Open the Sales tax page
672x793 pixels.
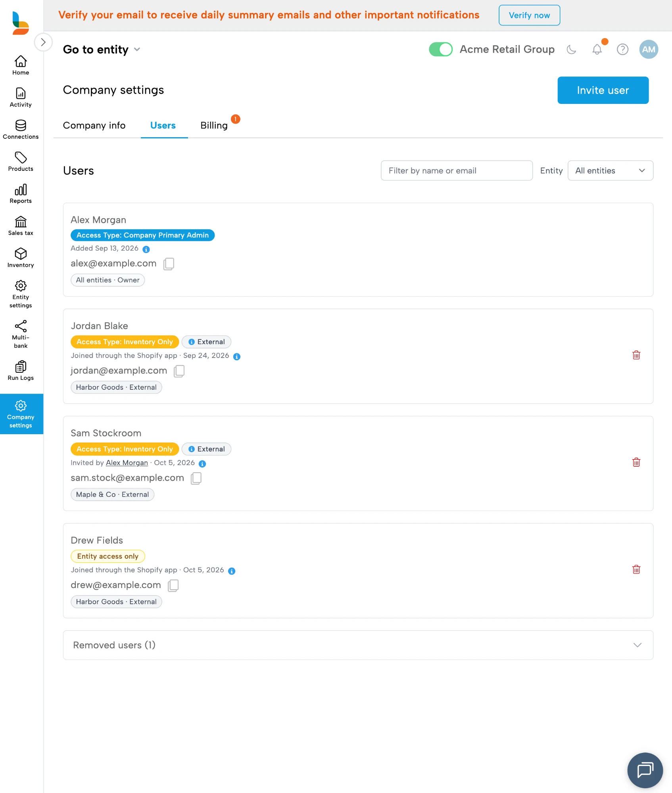21,226
